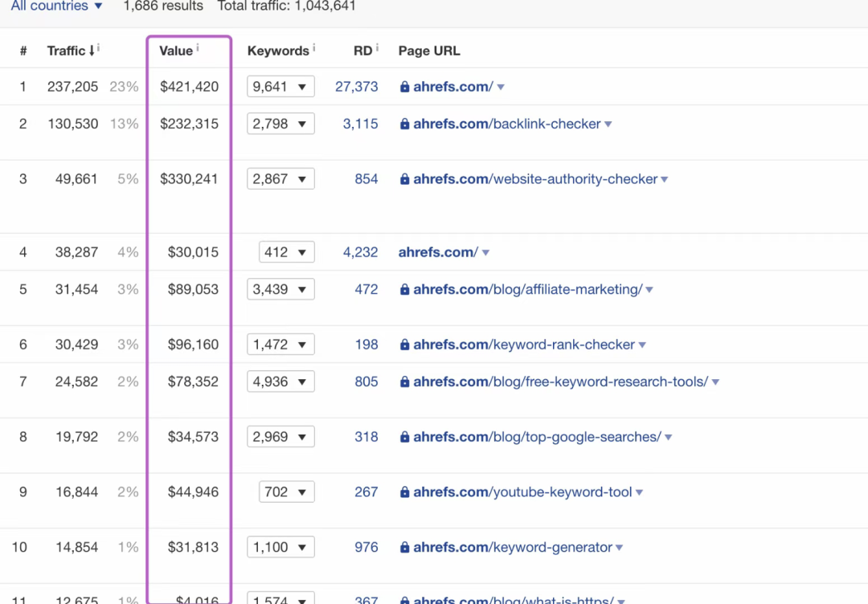This screenshot has width=868, height=604.
Task: Click the 4,232 referring domains link
Action: coord(360,252)
